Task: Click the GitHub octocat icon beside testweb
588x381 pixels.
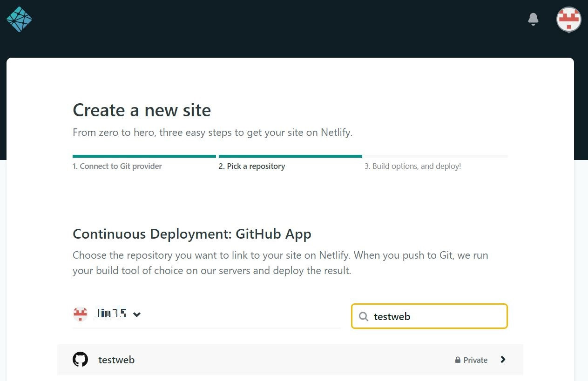Action: (80, 359)
